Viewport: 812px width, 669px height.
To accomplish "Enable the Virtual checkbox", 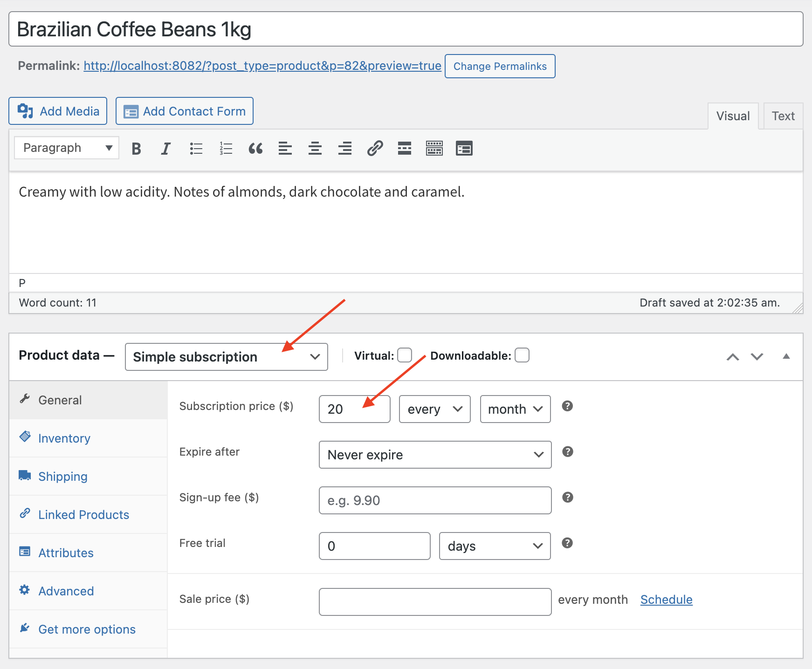I will point(405,355).
